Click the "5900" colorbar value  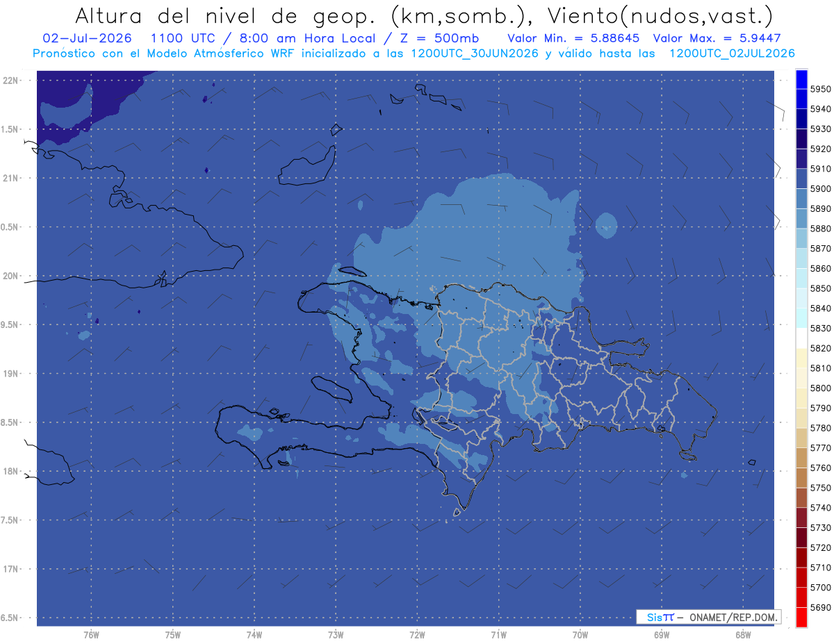click(820, 188)
